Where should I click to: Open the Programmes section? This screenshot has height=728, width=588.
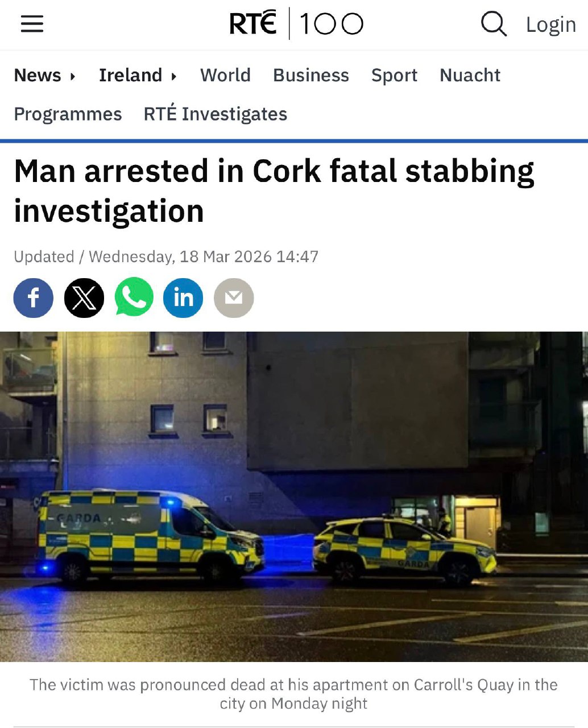(68, 114)
